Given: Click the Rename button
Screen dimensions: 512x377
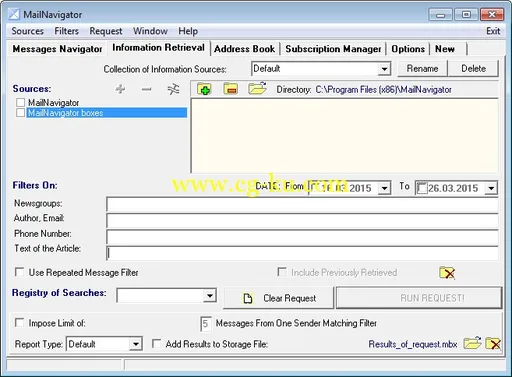Looking at the screenshot, I should click(x=422, y=69).
